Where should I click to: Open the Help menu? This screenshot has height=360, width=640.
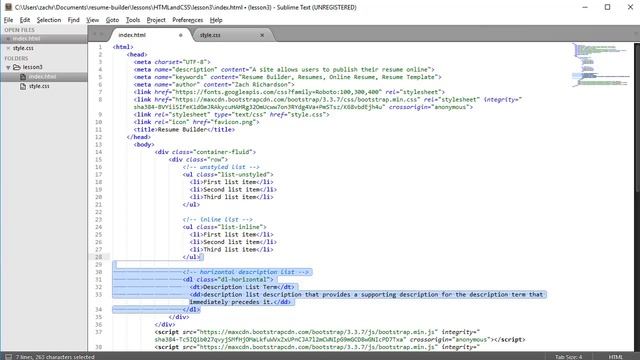(216, 20)
